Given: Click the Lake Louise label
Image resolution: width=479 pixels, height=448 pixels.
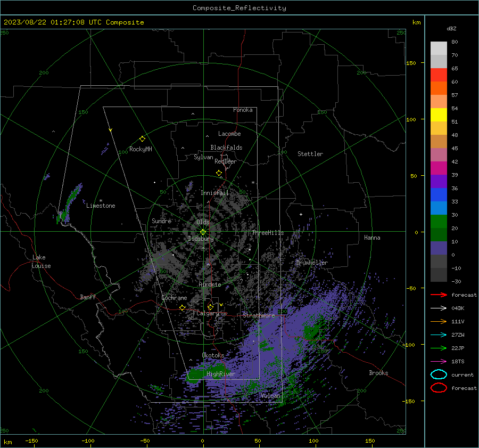Looking at the screenshot, I should coord(41,262).
